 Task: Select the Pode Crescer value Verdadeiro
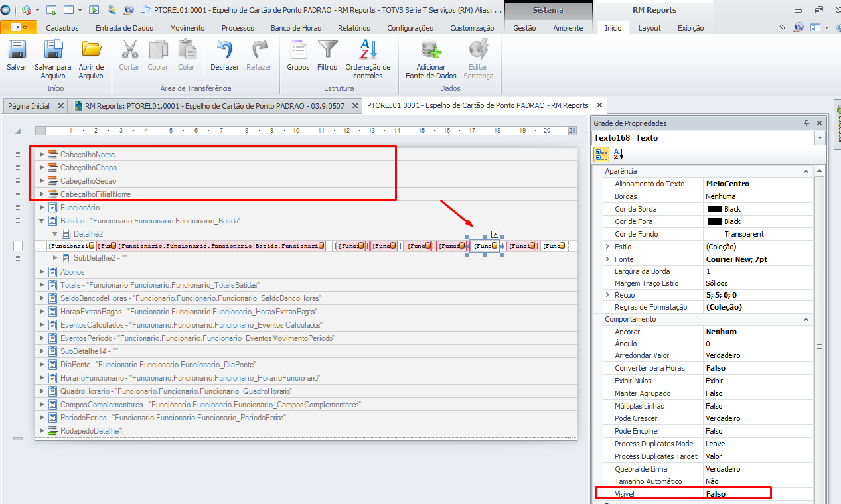[759, 418]
